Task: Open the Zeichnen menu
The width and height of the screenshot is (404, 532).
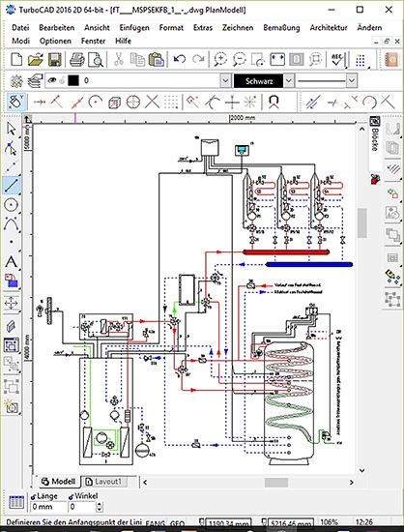Action: (238, 28)
